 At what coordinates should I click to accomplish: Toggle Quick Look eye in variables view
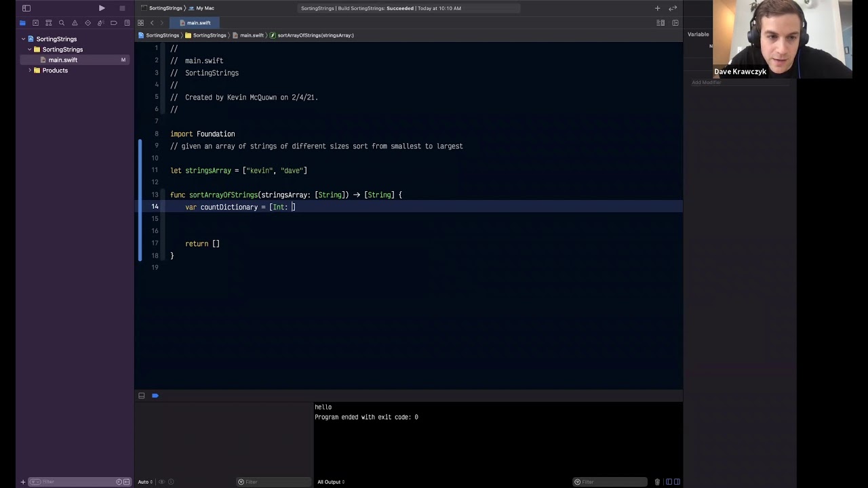[161, 482]
